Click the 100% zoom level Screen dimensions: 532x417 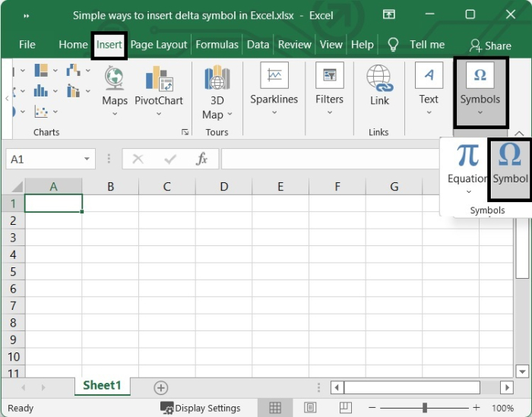coord(502,408)
